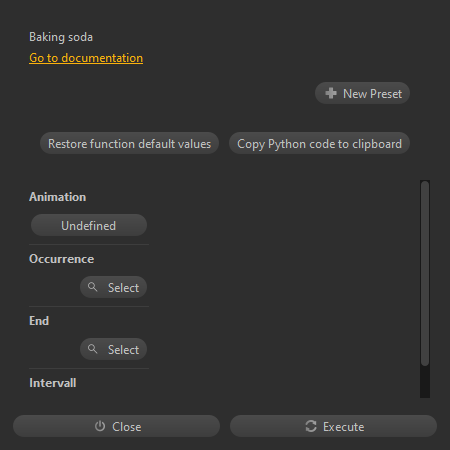Choose Select for the End parameter

click(113, 349)
